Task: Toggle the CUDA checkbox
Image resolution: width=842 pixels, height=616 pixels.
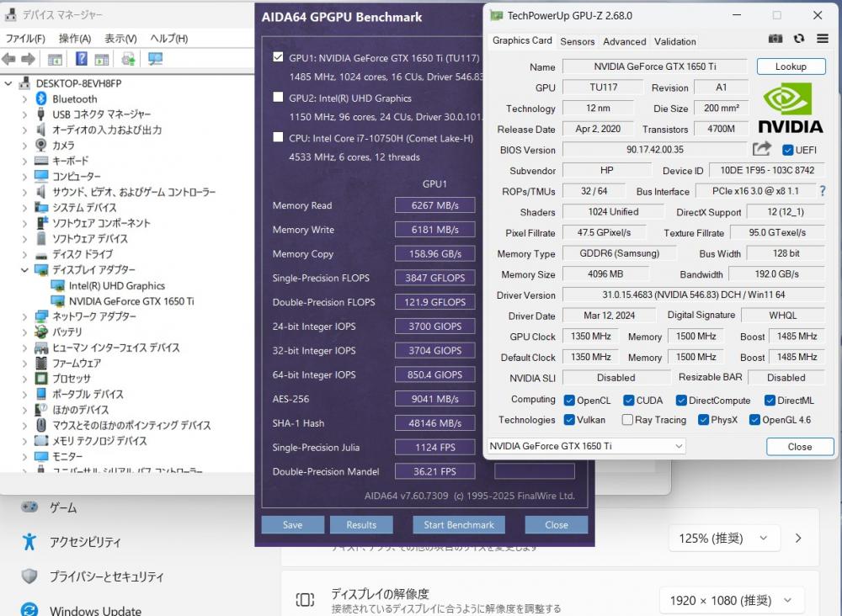Action: tap(629, 401)
